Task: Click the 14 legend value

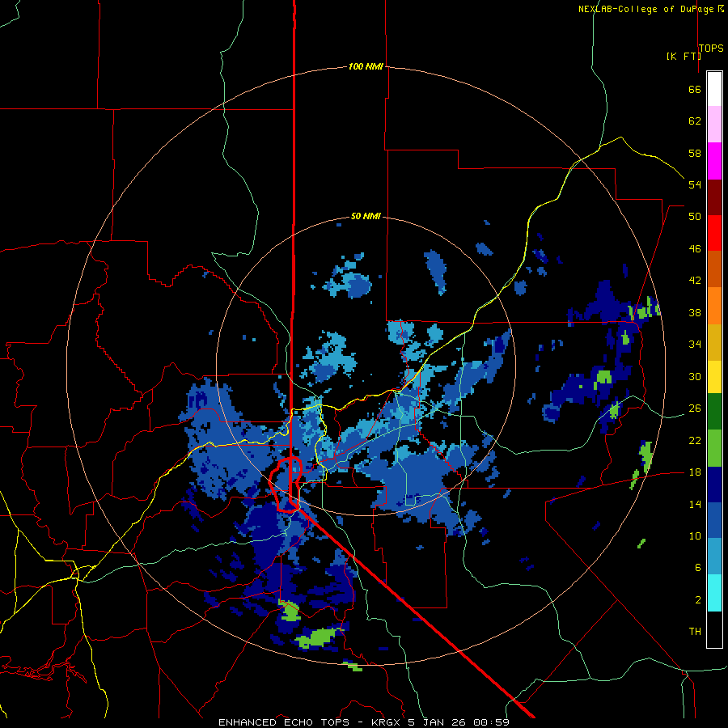Action: [695, 504]
